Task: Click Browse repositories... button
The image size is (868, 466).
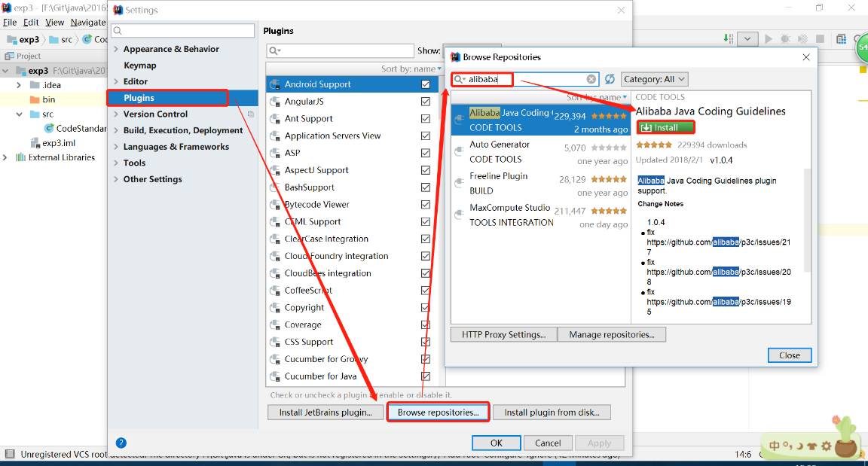Action: 438,413
